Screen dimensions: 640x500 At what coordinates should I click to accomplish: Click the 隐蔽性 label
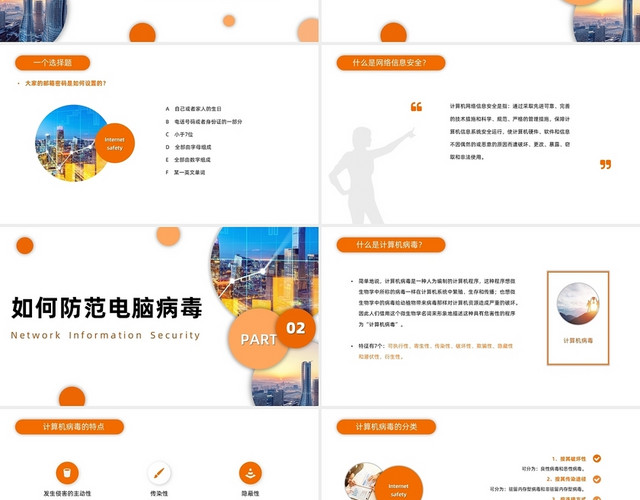(250, 493)
